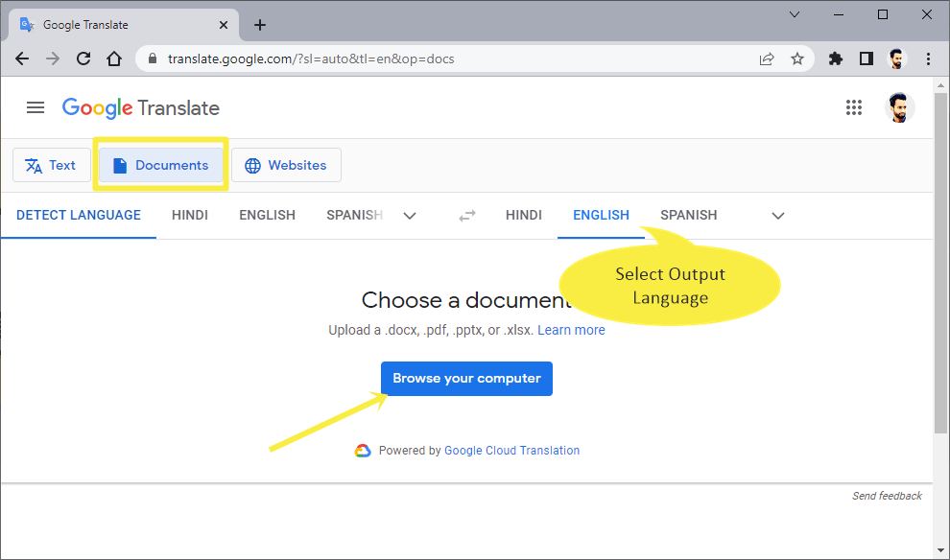Click Send feedback
Viewport: 950px width, 560px height.
(886, 496)
